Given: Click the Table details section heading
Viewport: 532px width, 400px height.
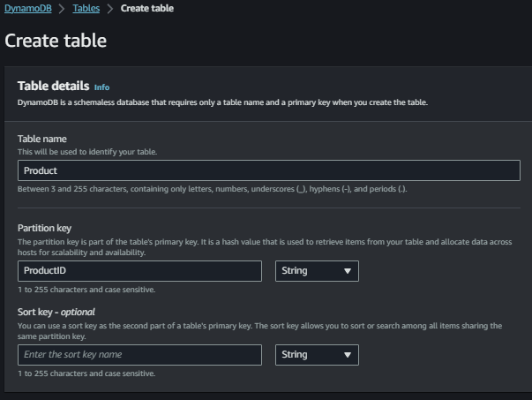Looking at the screenshot, I should tap(53, 87).
